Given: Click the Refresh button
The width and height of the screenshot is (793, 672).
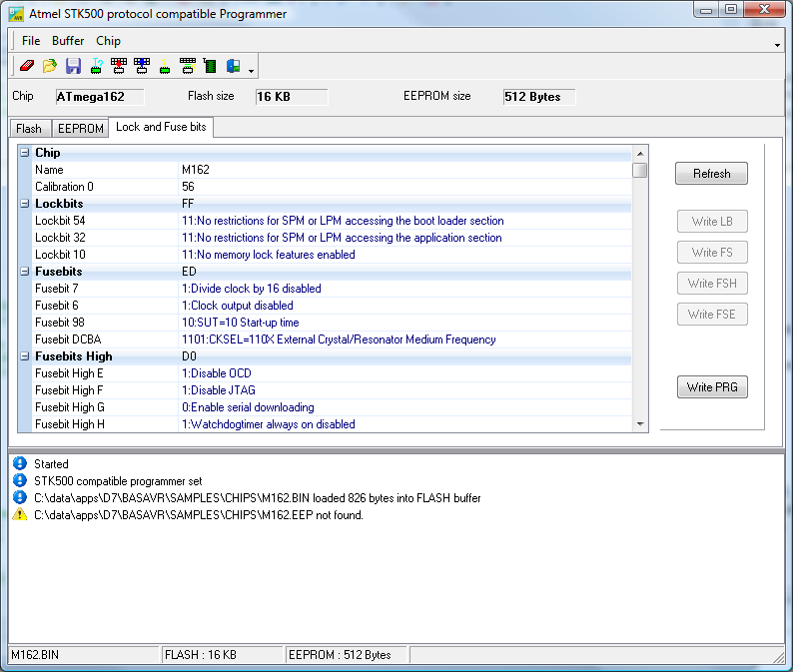Looking at the screenshot, I should 711,174.
